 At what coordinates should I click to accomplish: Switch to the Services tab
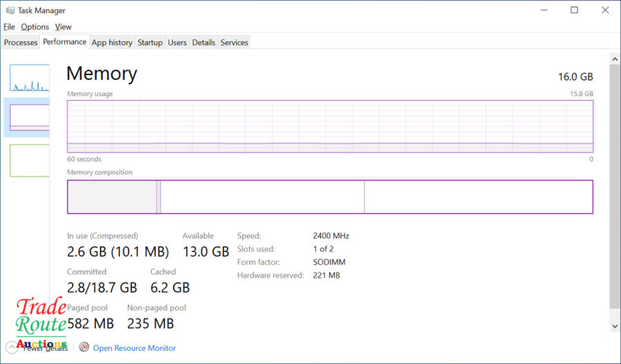click(x=234, y=43)
